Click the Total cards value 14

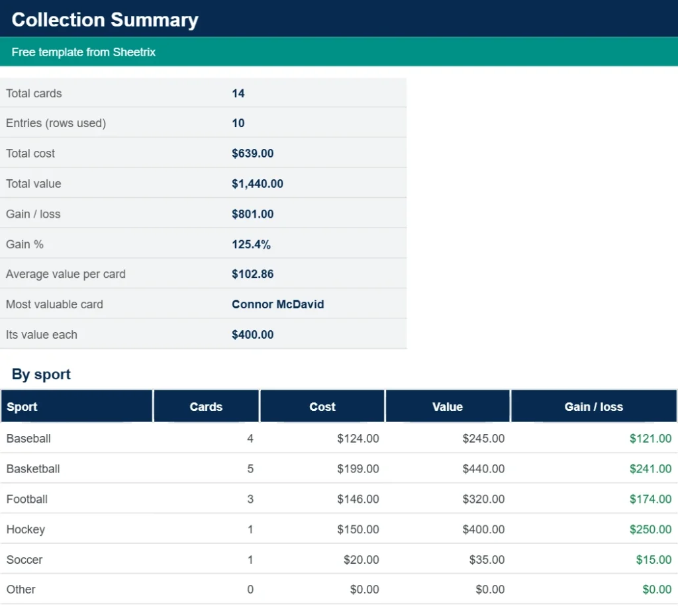(238, 93)
